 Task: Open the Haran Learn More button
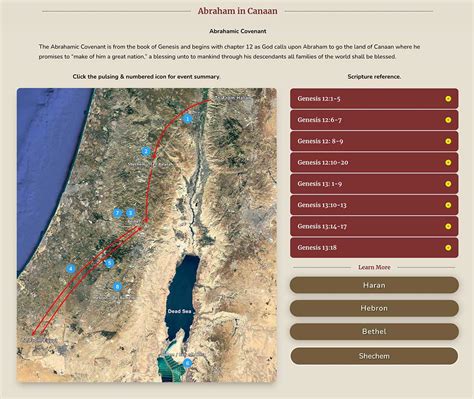click(374, 285)
